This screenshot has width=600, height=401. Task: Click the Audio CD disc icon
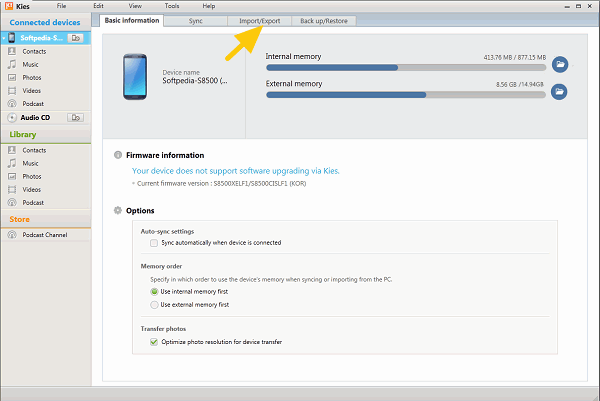tap(12, 117)
